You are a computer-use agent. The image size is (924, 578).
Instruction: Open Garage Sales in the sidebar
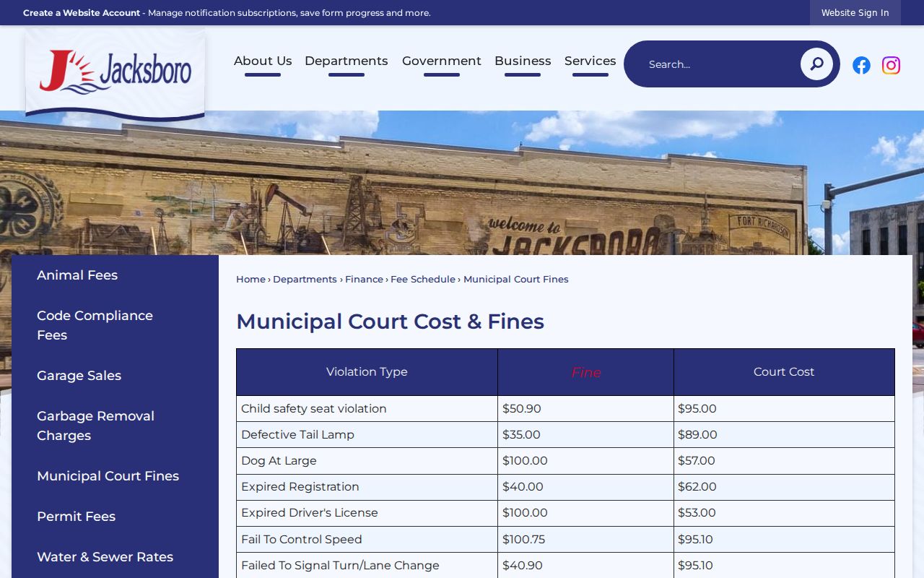point(79,376)
